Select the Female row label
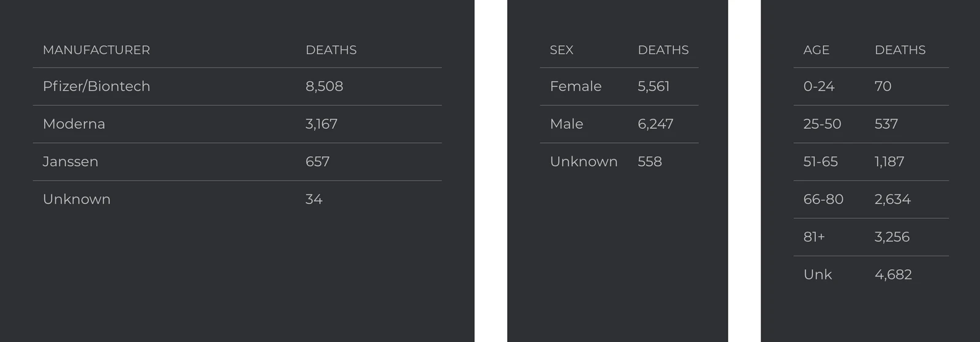 576,86
